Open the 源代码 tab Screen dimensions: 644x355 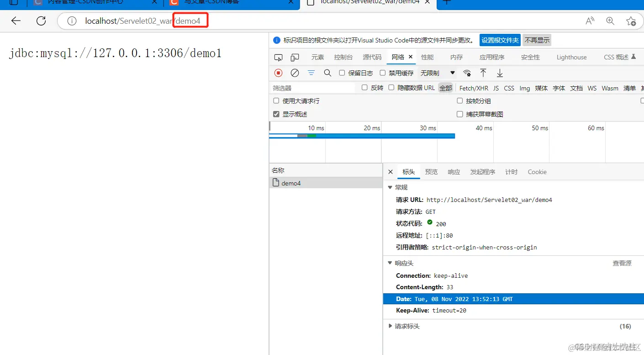[x=372, y=57]
